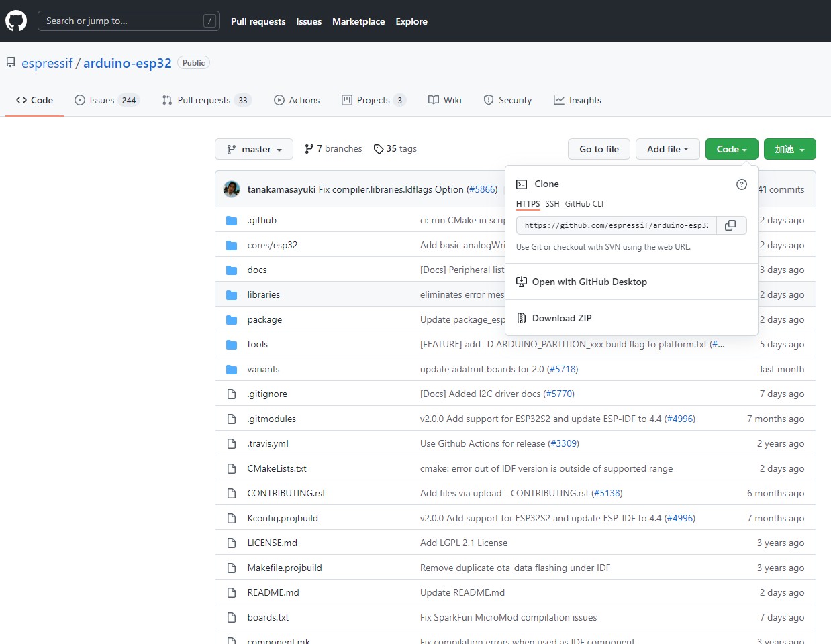
Task: Open the Insights tab
Action: tap(577, 100)
